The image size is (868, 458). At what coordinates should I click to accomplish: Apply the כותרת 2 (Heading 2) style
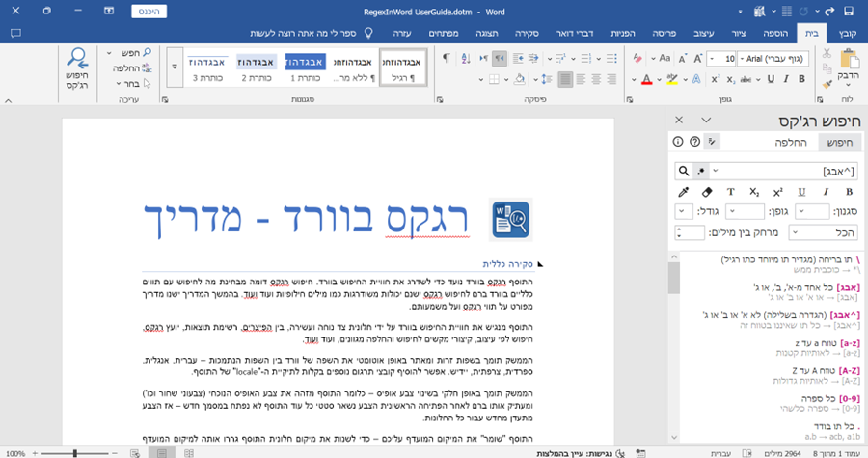pos(257,67)
